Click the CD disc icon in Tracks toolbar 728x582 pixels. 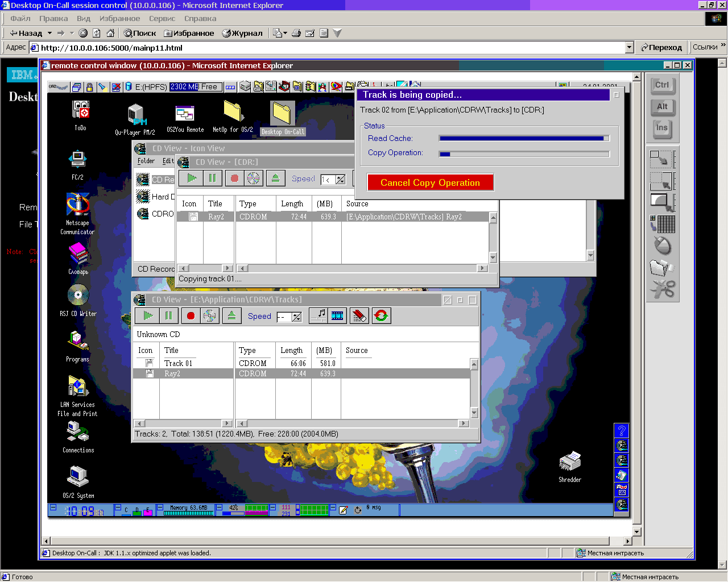click(209, 315)
